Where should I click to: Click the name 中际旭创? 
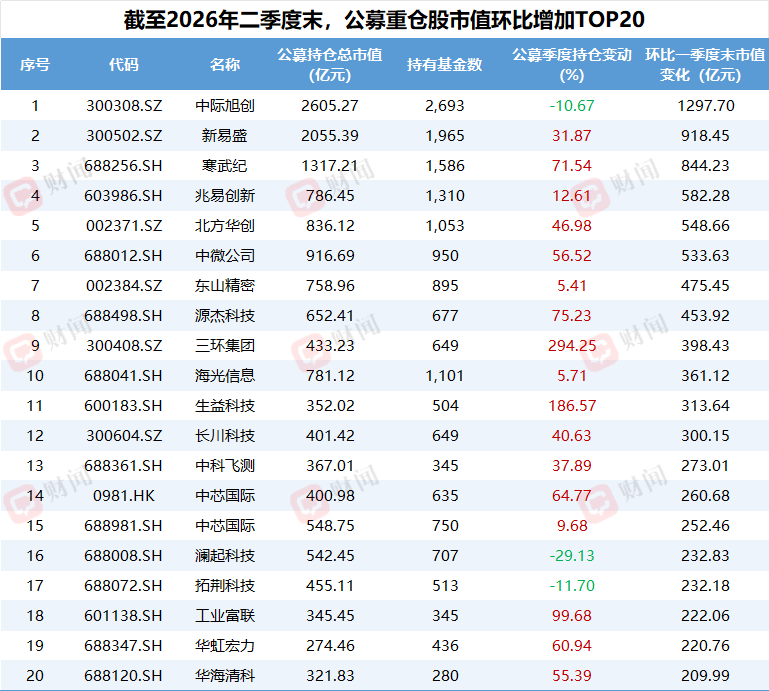pos(225,105)
